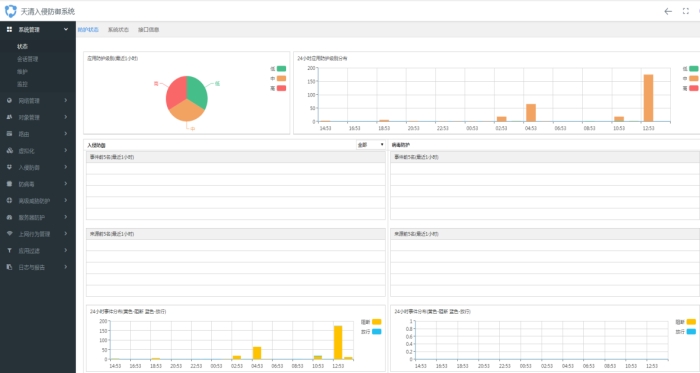Switch to the 接口信息 tab

coord(149,29)
